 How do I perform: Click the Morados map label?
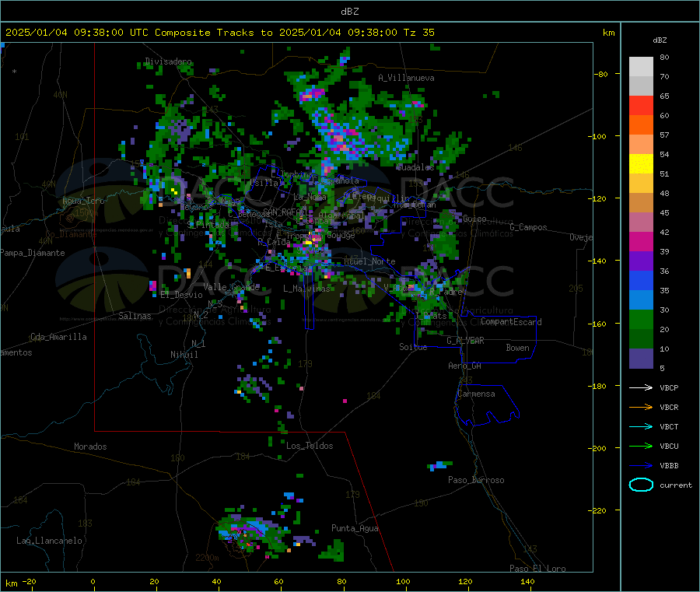pos(90,447)
